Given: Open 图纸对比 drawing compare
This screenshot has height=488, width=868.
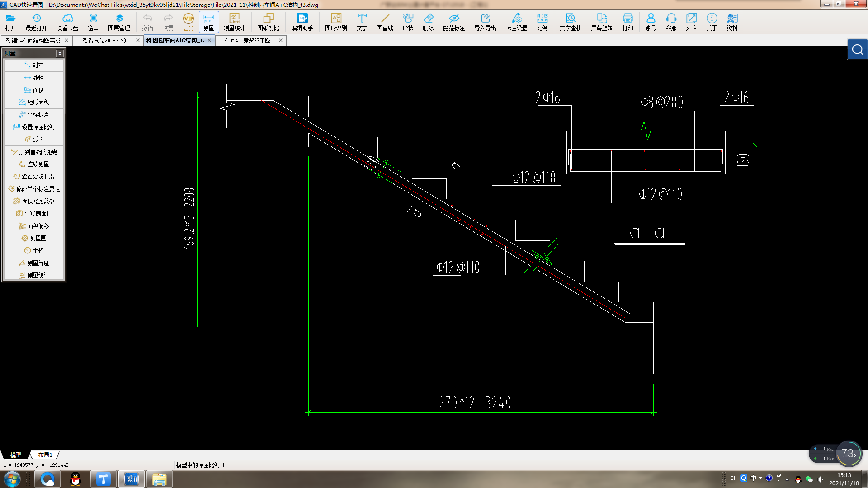Looking at the screenshot, I should coord(268,22).
